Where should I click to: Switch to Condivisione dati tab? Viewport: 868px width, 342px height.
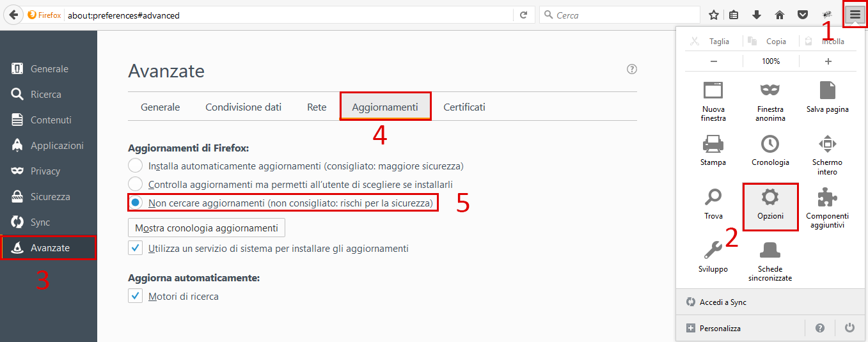pyautogui.click(x=243, y=107)
